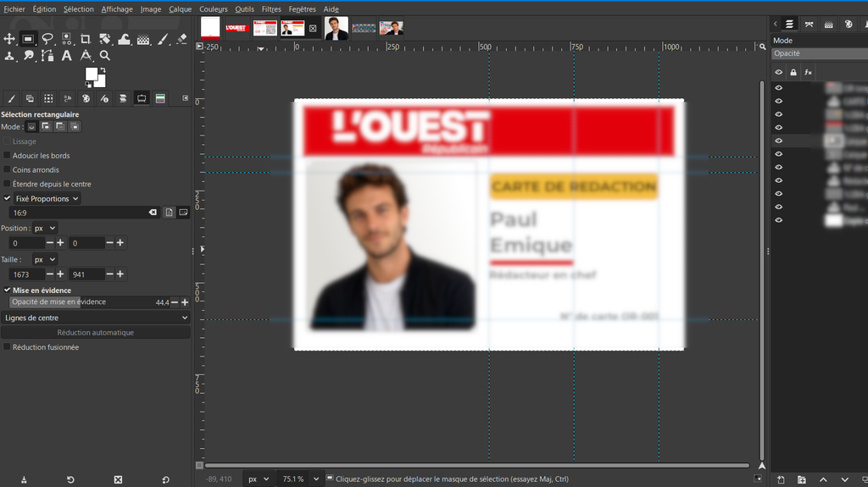The height and width of the screenshot is (487, 868).
Task: Select the Unified Transform tool
Action: point(104,39)
